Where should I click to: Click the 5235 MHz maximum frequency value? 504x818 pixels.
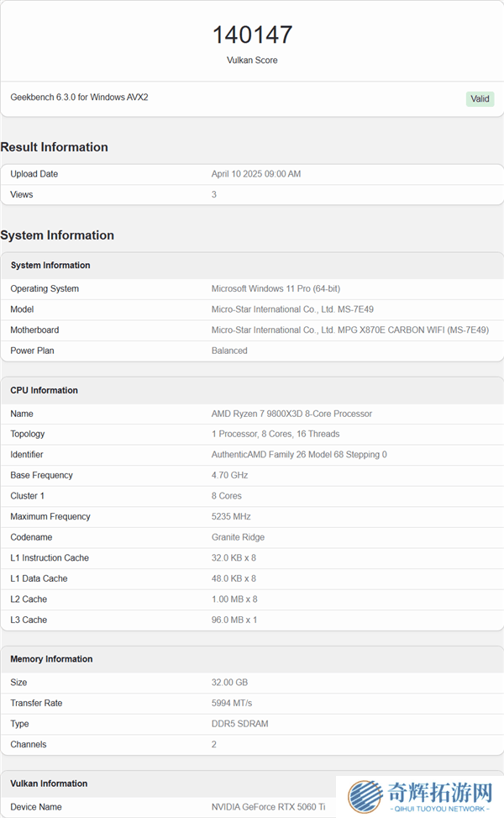231,516
